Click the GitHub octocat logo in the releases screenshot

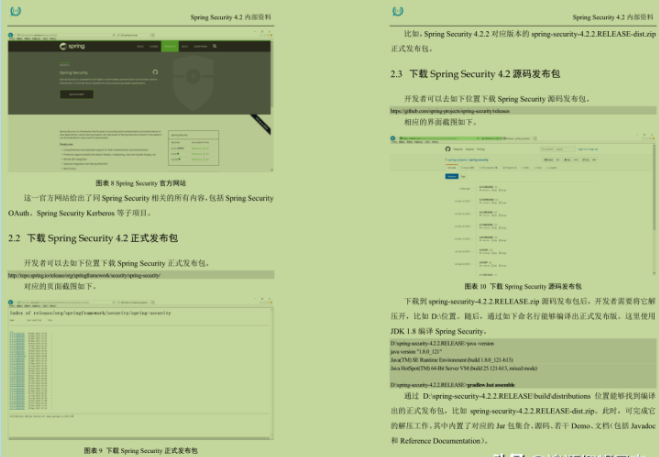click(448, 149)
